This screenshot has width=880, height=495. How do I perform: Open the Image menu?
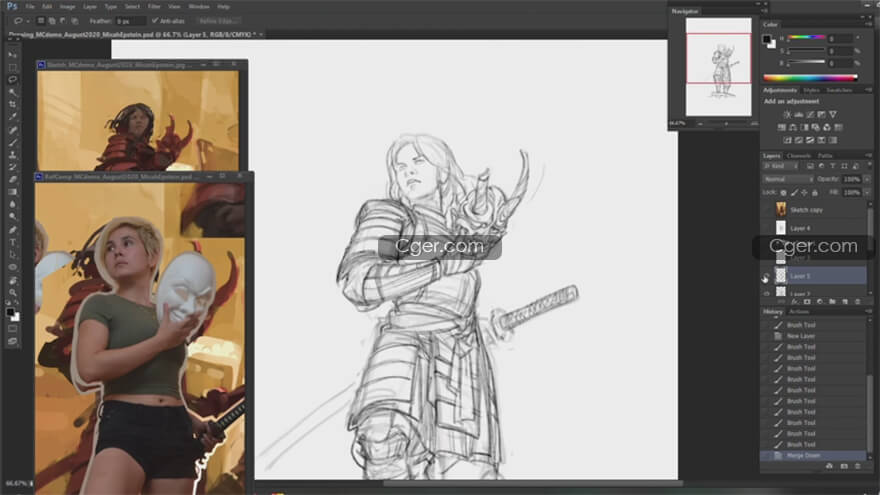67,7
